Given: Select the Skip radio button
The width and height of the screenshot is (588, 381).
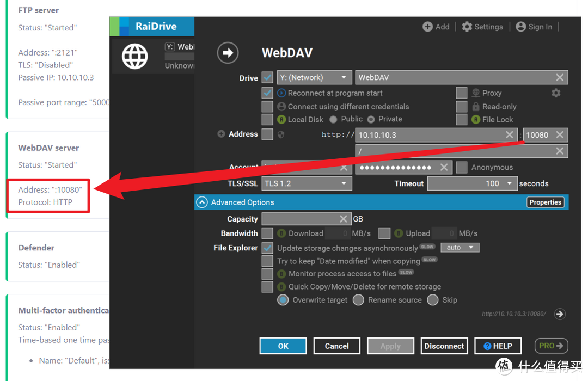Looking at the screenshot, I should [x=433, y=300].
